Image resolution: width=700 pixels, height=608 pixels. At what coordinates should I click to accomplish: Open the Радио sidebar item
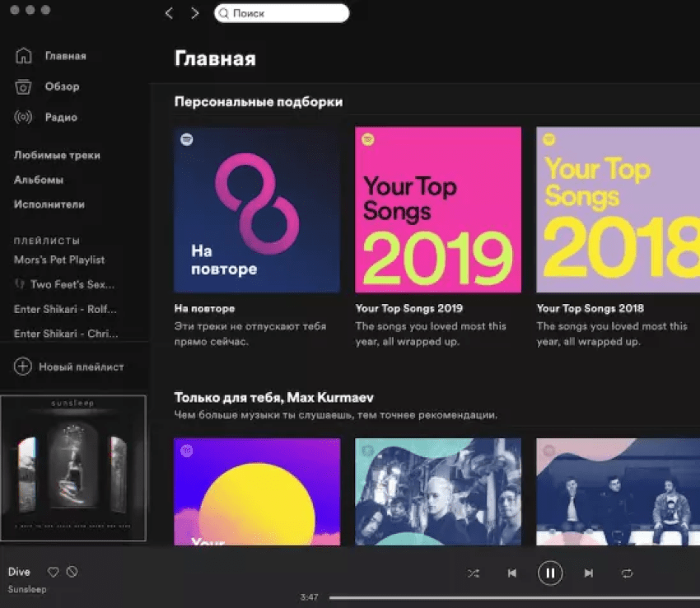coord(61,118)
